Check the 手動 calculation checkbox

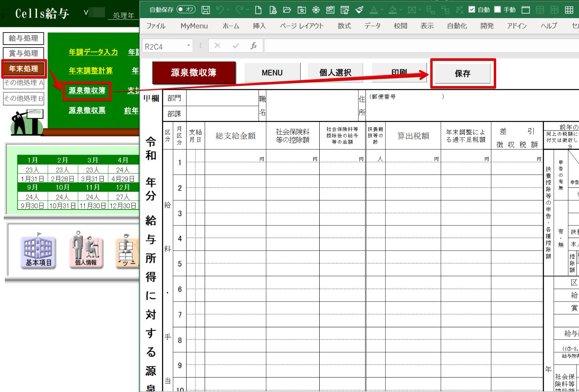(498, 10)
